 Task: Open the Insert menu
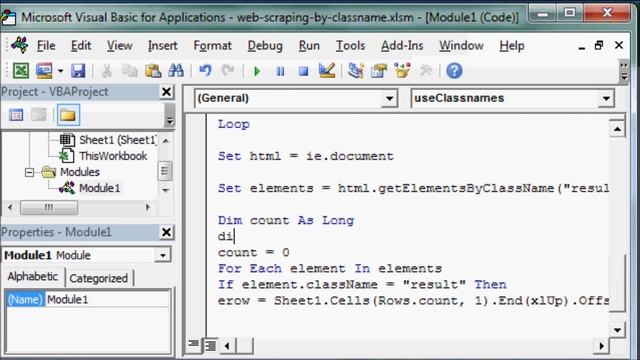[162, 46]
